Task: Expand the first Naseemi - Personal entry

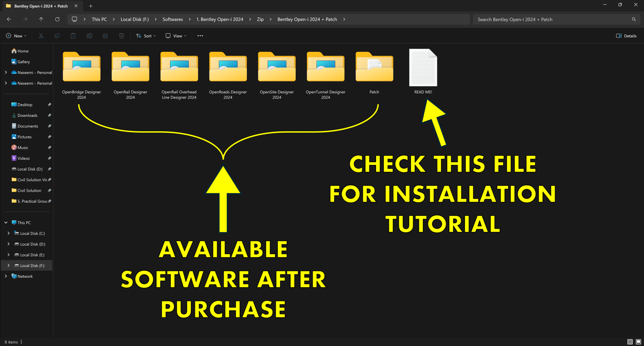Action: (6, 73)
